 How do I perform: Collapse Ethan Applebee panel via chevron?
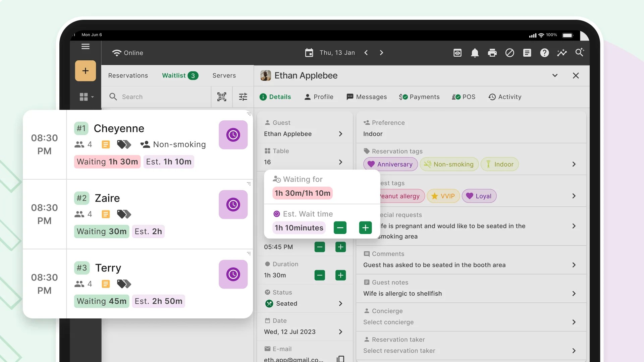555,75
